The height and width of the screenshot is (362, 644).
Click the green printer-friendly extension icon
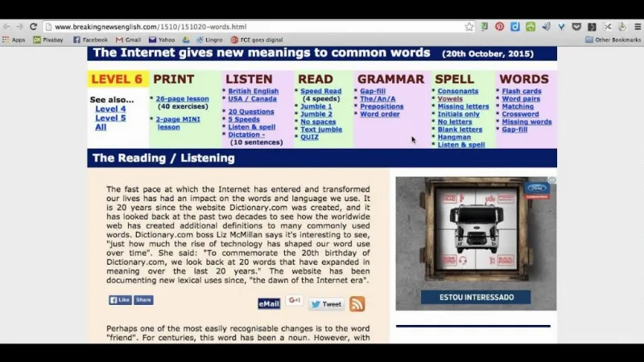[x=530, y=27]
